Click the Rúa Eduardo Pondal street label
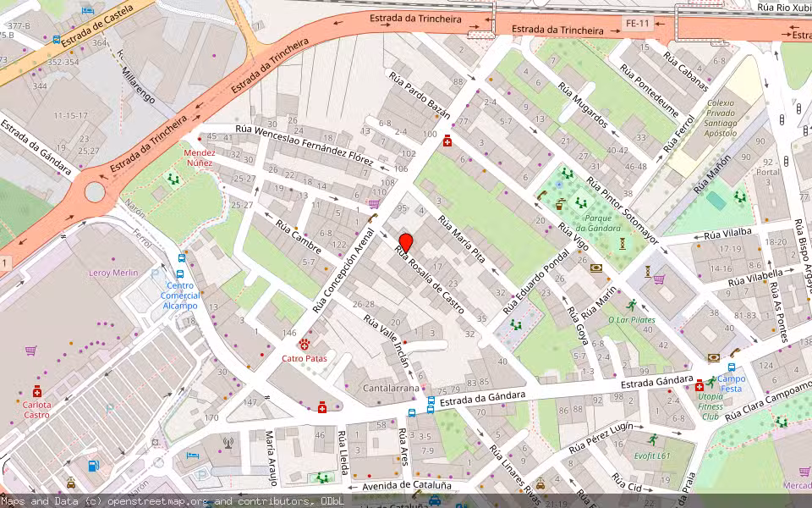 tap(536, 282)
